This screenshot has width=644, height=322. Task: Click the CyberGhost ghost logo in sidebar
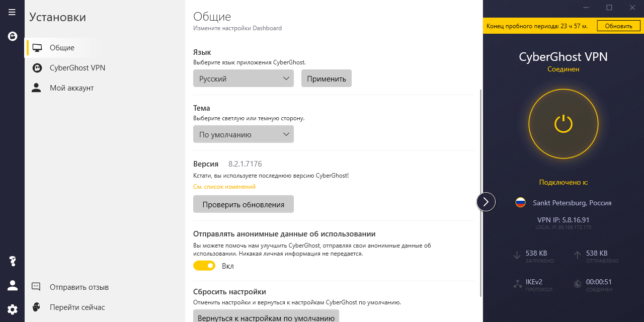(13, 36)
